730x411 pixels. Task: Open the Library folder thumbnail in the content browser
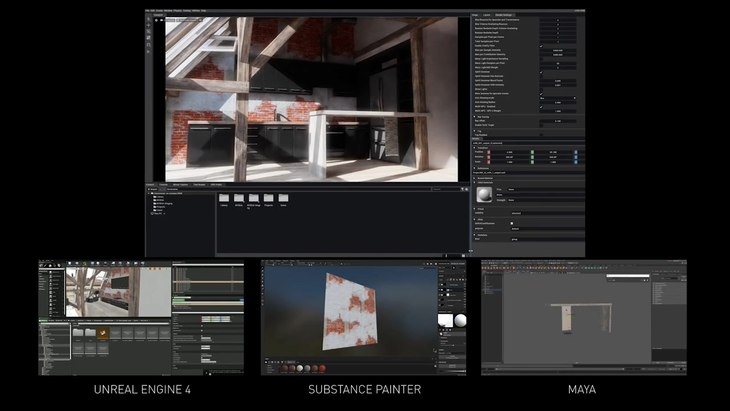click(x=224, y=198)
